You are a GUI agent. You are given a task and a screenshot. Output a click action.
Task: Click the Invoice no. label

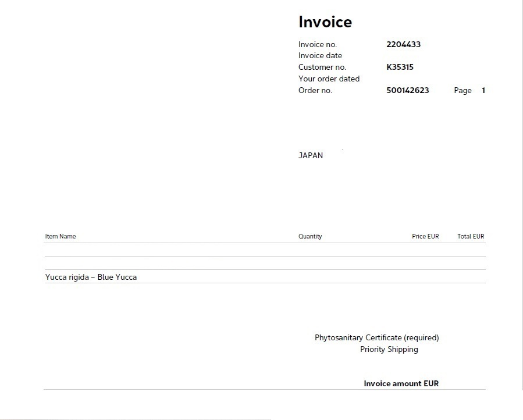pos(318,44)
